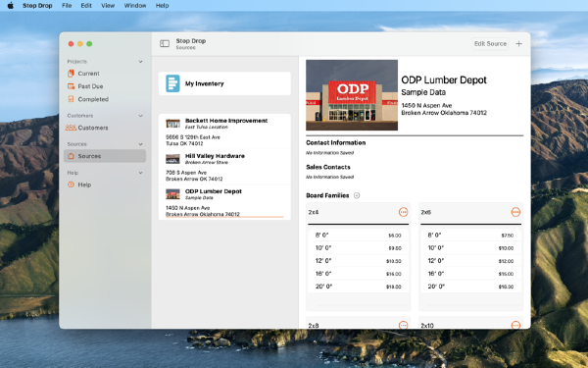Select My Inventory card
This screenshot has width=588, height=368.
(224, 83)
